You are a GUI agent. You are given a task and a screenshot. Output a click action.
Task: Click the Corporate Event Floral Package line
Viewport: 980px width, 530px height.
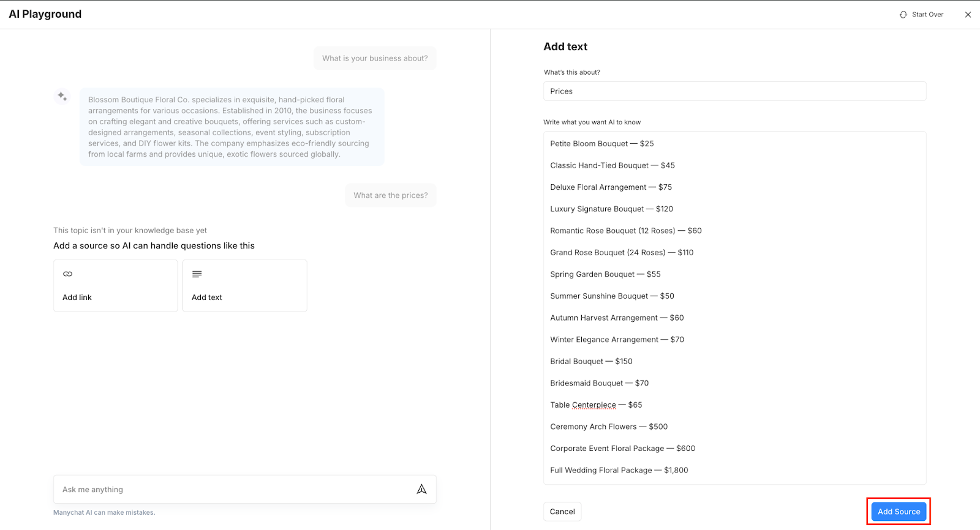[x=622, y=449]
